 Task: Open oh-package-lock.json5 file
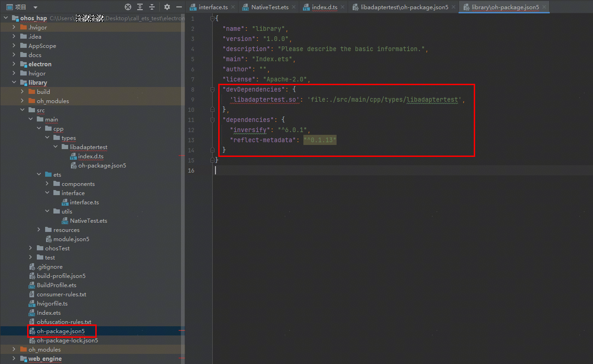pyautogui.click(x=67, y=341)
